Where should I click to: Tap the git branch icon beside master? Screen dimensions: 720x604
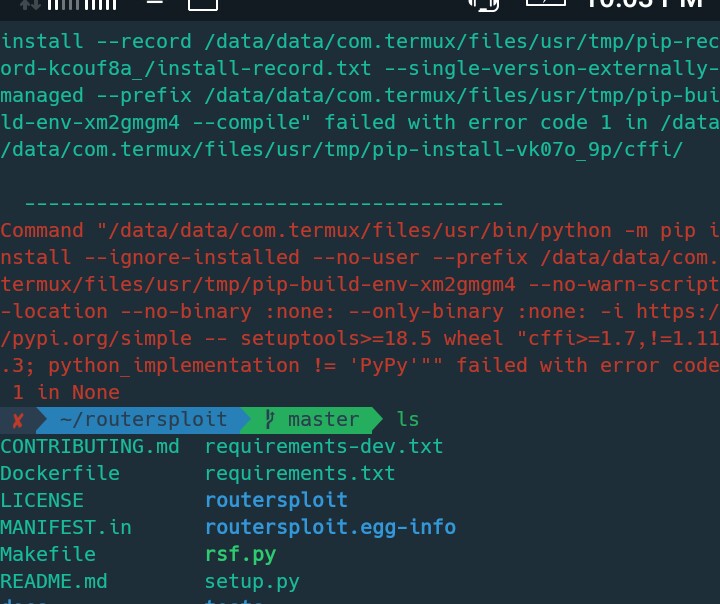pos(270,420)
